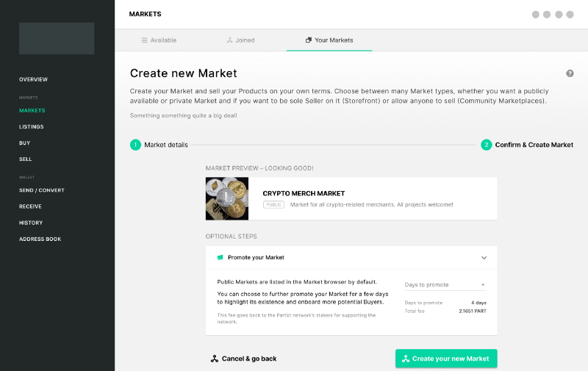
Task: Click Cancel & go back
Action: click(x=244, y=359)
